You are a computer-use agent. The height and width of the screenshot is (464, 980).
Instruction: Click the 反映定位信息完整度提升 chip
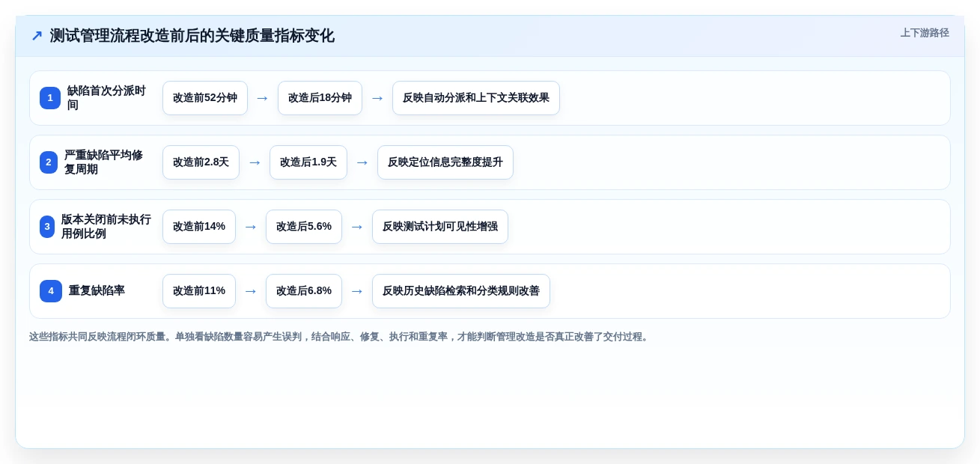tap(445, 162)
